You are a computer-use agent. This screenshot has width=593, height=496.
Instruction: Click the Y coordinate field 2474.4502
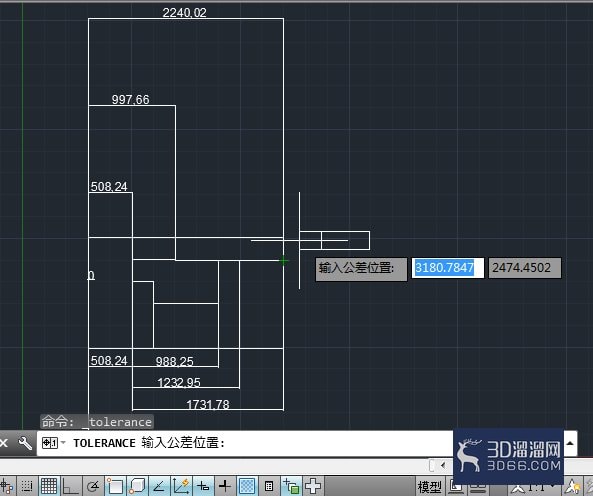[x=525, y=268]
